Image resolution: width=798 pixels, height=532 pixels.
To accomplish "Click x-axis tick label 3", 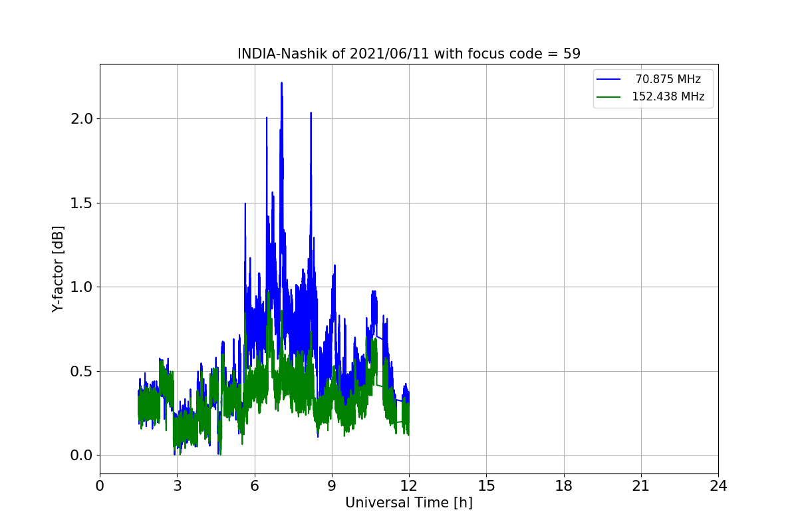I will click(x=177, y=485).
